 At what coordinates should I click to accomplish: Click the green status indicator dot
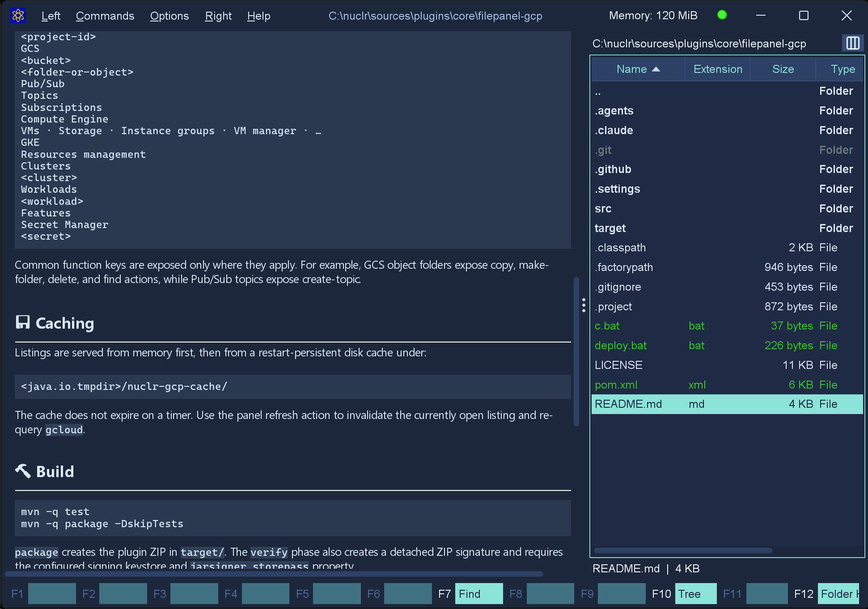pyautogui.click(x=722, y=15)
